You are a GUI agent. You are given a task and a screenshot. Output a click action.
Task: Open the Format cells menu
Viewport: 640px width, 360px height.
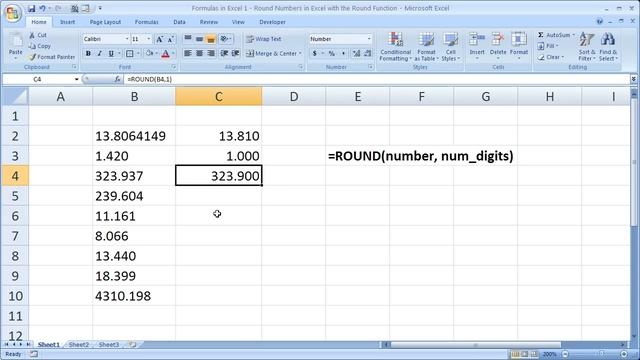click(x=519, y=47)
